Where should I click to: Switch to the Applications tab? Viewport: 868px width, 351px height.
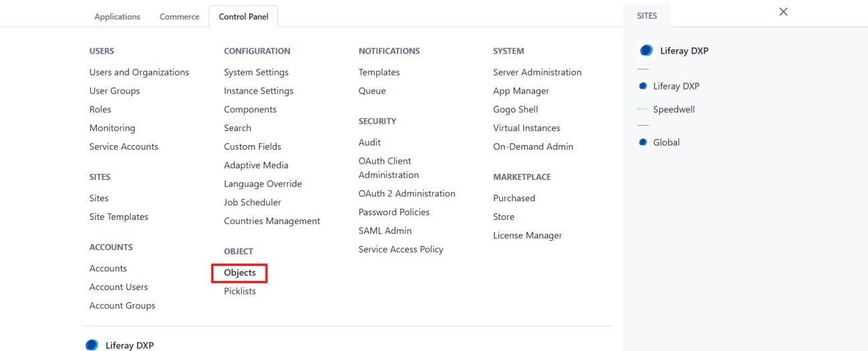[118, 17]
